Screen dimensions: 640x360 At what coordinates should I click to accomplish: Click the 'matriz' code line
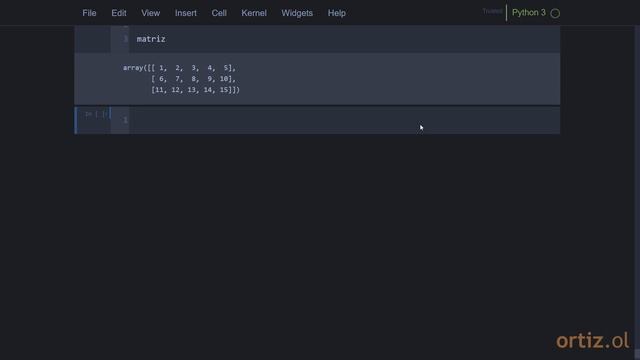[x=151, y=39]
